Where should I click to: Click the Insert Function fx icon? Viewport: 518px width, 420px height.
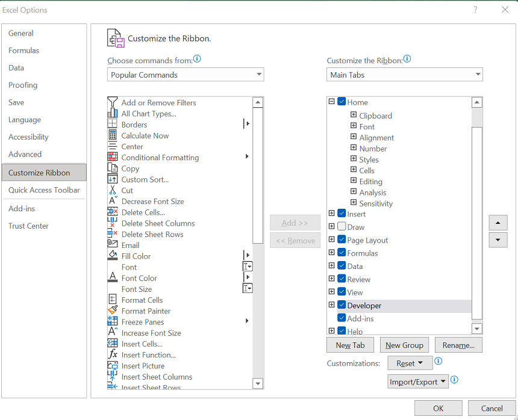[112, 354]
